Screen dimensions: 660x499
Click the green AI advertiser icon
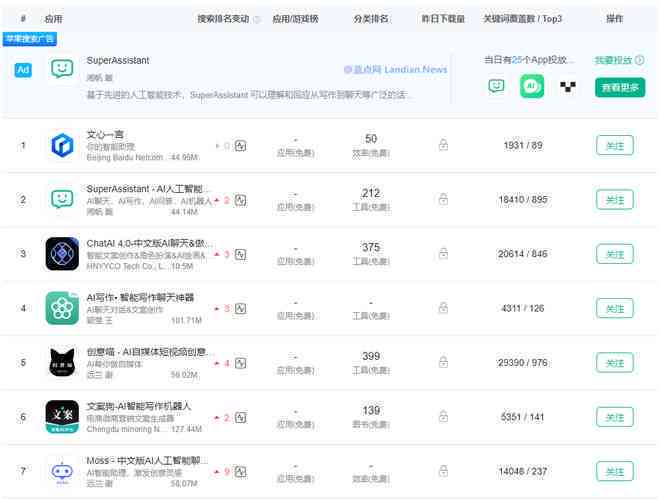(x=532, y=86)
